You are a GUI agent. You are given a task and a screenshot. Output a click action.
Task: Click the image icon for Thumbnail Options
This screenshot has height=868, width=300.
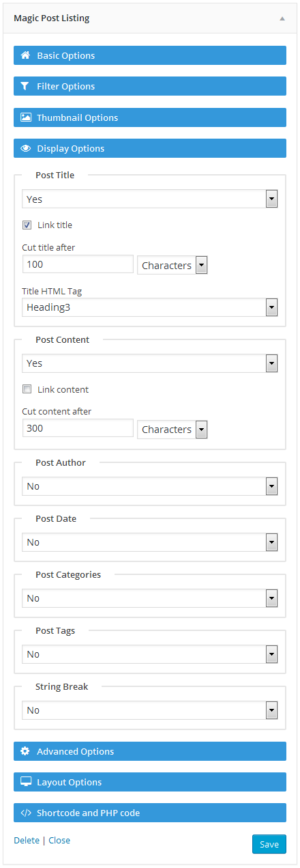pyautogui.click(x=26, y=117)
